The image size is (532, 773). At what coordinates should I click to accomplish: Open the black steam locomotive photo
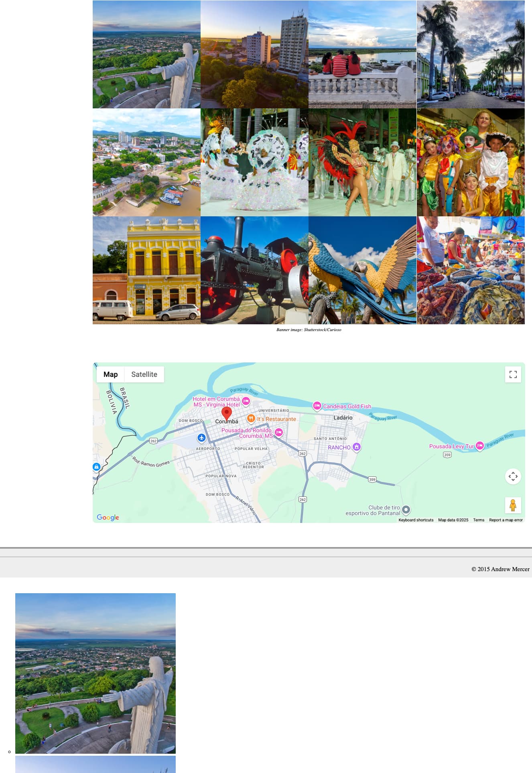(x=254, y=270)
